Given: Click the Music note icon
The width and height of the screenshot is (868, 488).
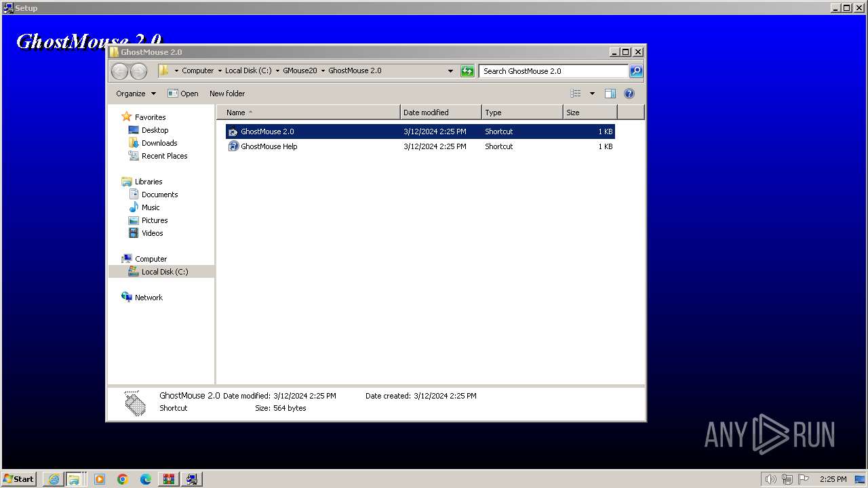Looking at the screenshot, I should (134, 207).
